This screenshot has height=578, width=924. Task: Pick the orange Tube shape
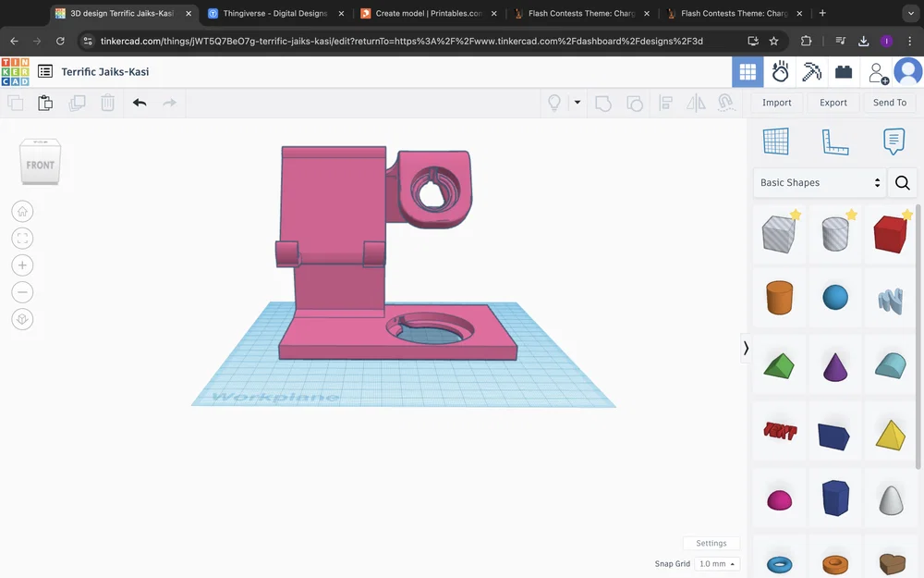pos(835,564)
